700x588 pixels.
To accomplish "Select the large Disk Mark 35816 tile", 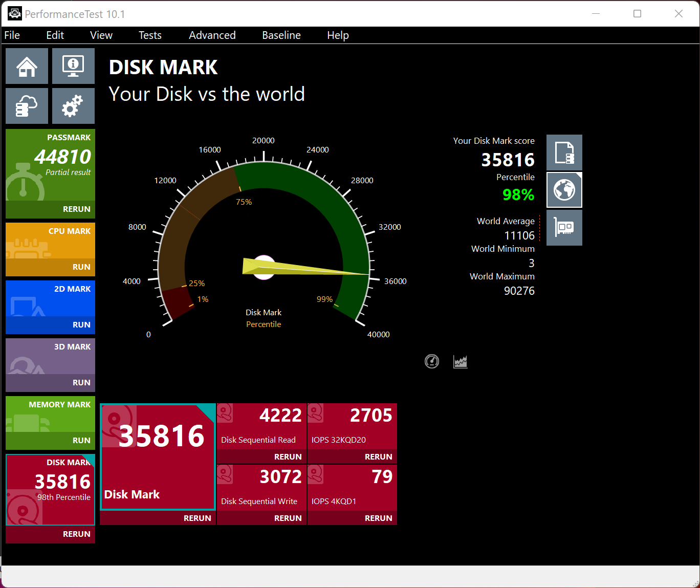I will (x=158, y=456).
